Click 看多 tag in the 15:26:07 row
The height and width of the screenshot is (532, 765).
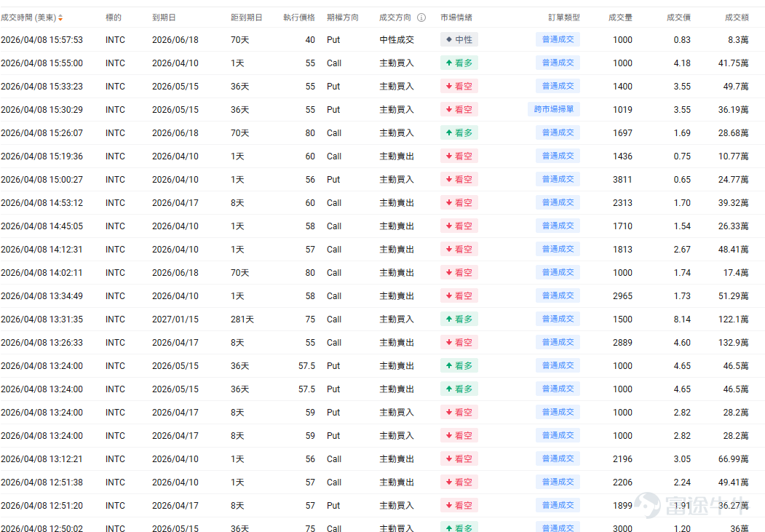[x=459, y=132]
